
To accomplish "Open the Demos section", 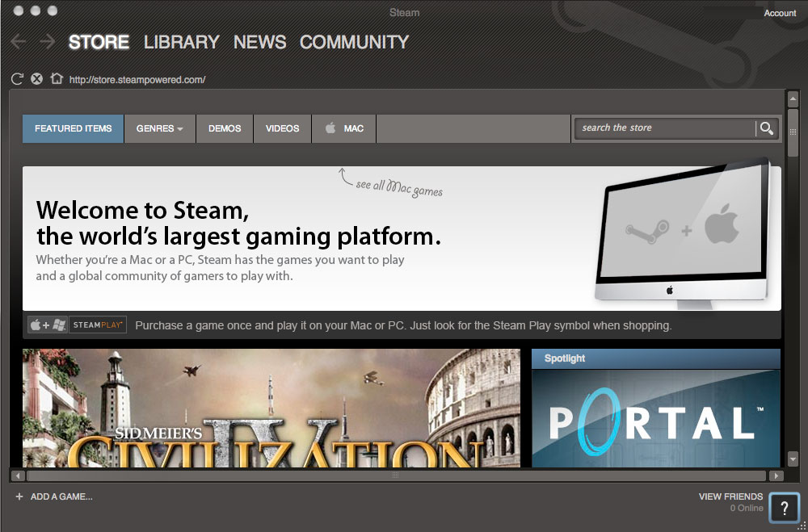I will (224, 128).
